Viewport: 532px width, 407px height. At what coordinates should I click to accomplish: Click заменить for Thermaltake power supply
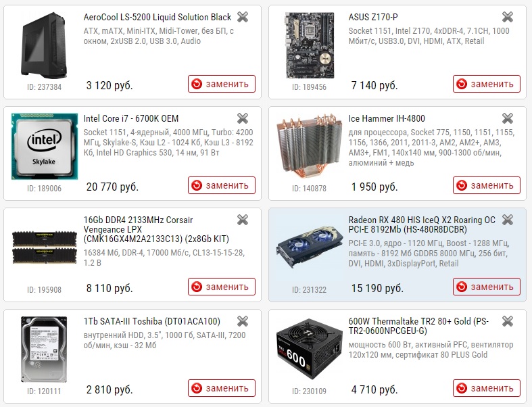(487, 388)
